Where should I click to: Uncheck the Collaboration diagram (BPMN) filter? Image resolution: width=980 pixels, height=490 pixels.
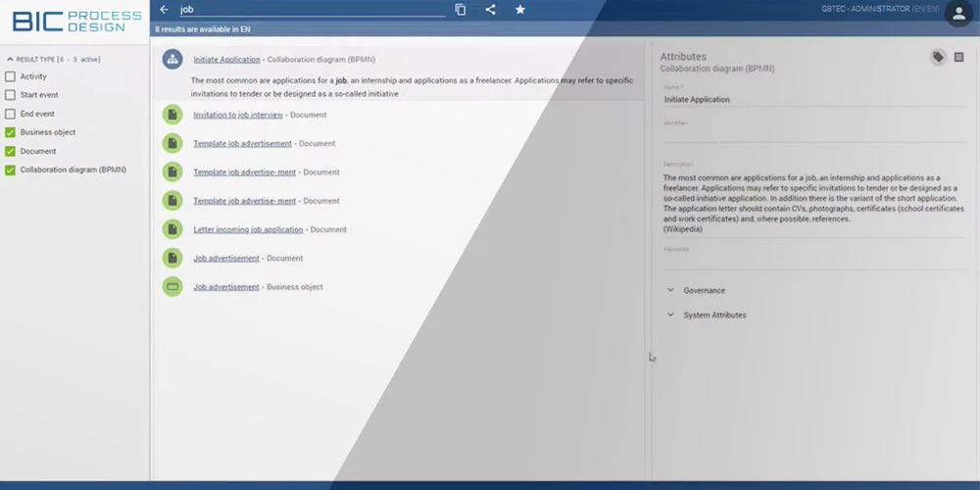coord(10,170)
